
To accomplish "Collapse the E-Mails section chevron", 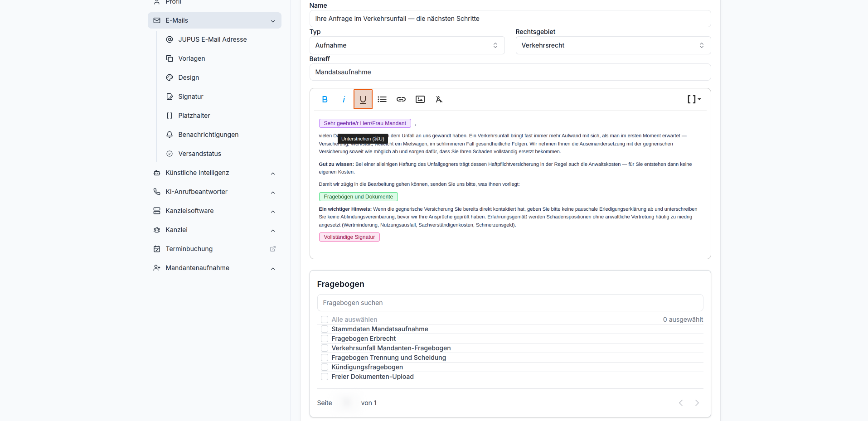I will pos(273,21).
